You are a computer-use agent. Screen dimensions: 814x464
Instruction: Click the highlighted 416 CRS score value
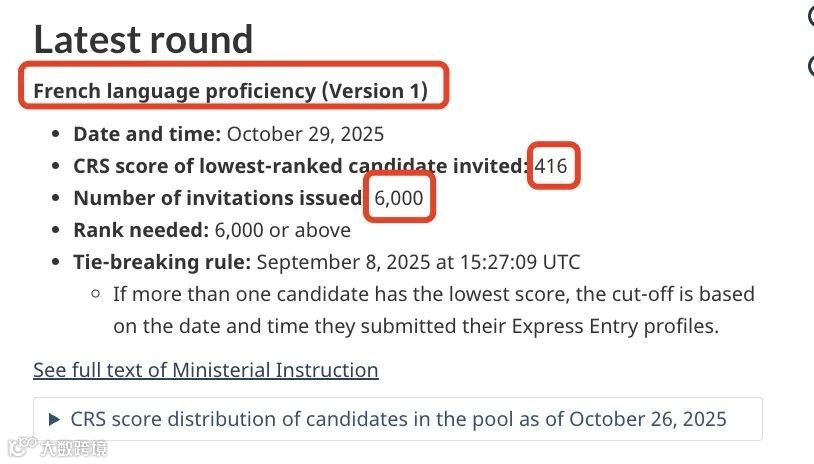pos(551,166)
